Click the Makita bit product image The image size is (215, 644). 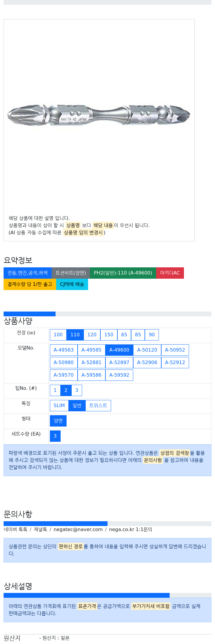click(x=99, y=115)
